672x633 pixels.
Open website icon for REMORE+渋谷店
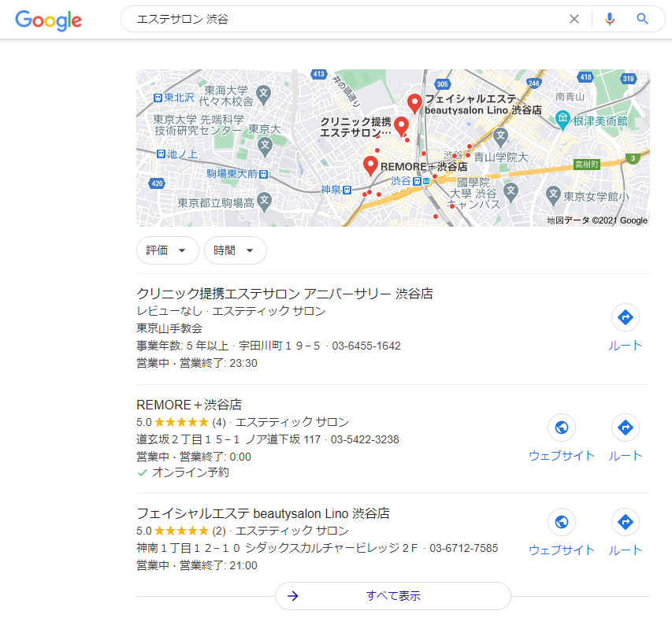pos(562,428)
